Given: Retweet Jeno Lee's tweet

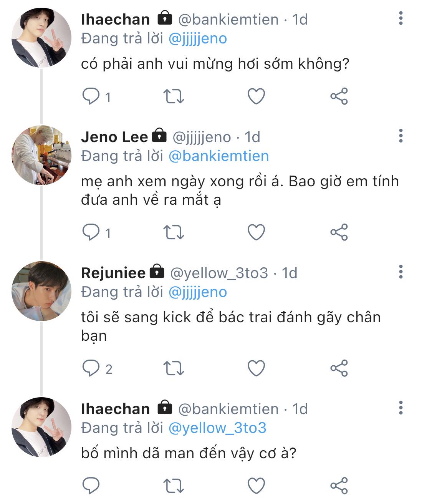Looking at the screenshot, I should pyautogui.click(x=174, y=232).
